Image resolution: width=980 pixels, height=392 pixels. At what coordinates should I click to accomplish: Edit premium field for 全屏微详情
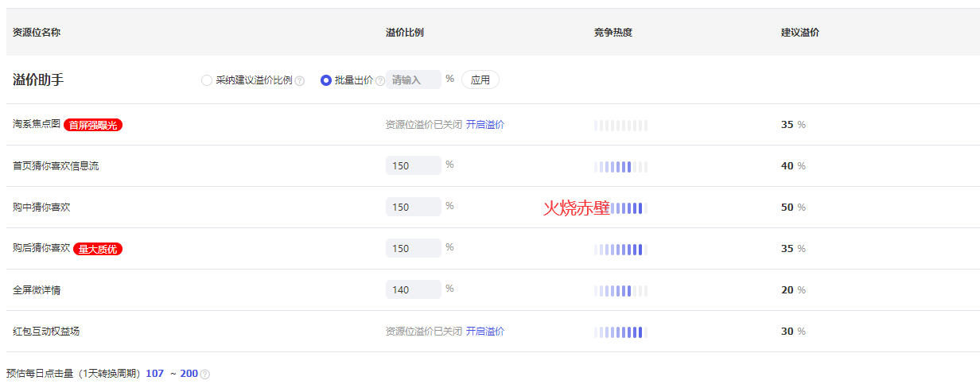point(414,289)
